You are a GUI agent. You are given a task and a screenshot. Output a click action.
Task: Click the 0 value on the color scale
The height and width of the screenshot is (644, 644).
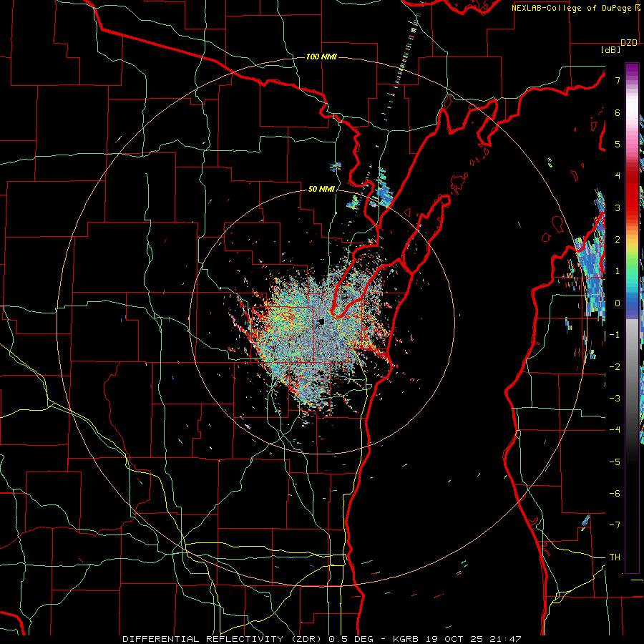tap(618, 303)
